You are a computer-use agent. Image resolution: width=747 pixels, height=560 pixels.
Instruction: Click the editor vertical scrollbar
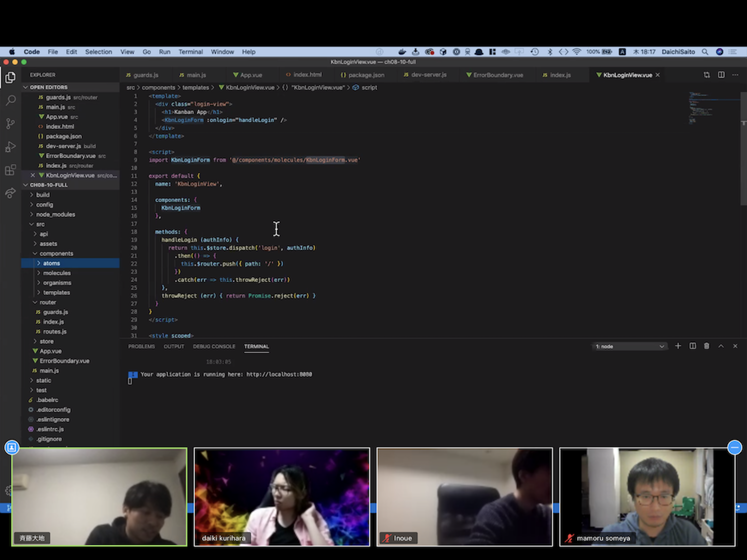744,148
